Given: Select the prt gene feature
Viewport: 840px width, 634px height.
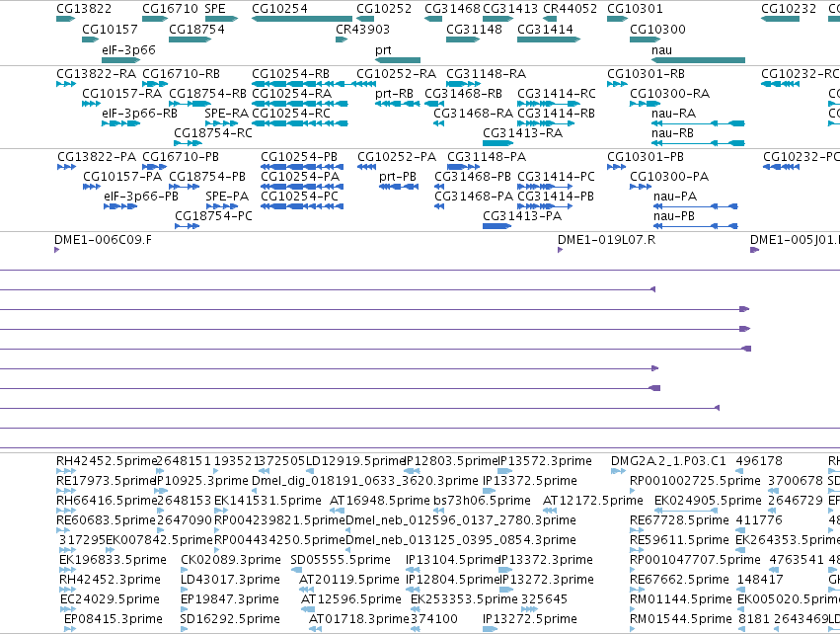Looking at the screenshot, I should 398,60.
